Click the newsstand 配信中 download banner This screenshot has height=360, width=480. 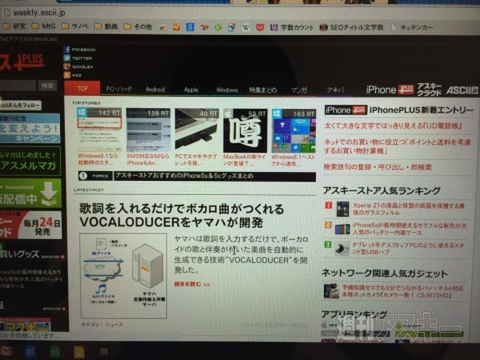(x=31, y=193)
